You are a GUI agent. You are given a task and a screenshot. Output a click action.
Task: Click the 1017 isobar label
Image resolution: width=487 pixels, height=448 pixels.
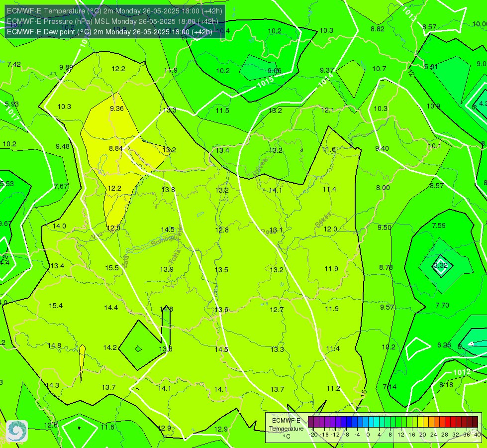(12, 114)
